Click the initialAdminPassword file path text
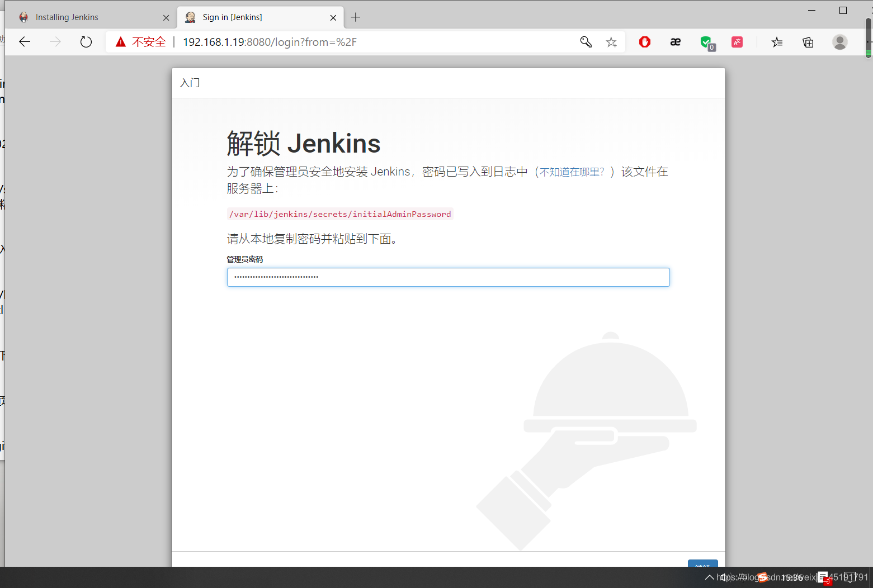 (x=340, y=214)
